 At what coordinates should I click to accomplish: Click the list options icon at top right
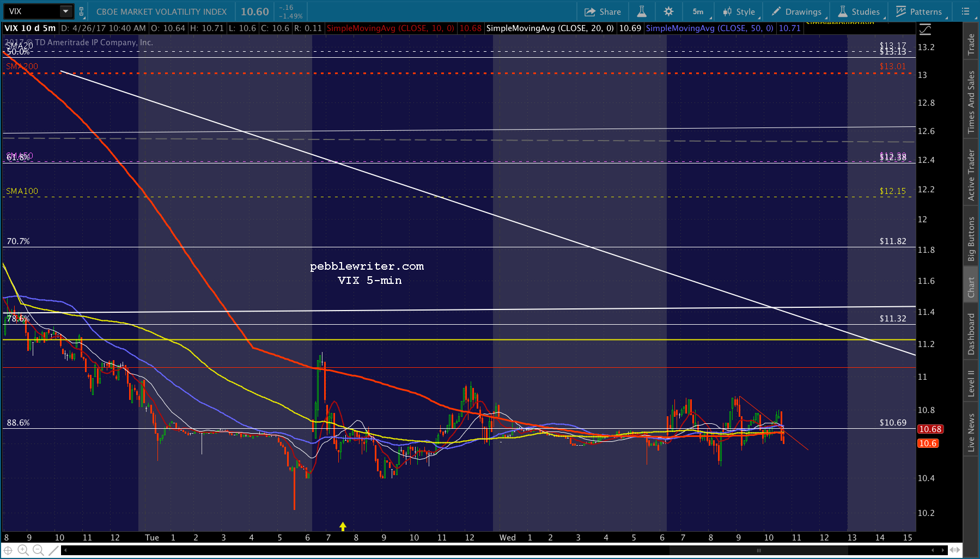coord(966,11)
